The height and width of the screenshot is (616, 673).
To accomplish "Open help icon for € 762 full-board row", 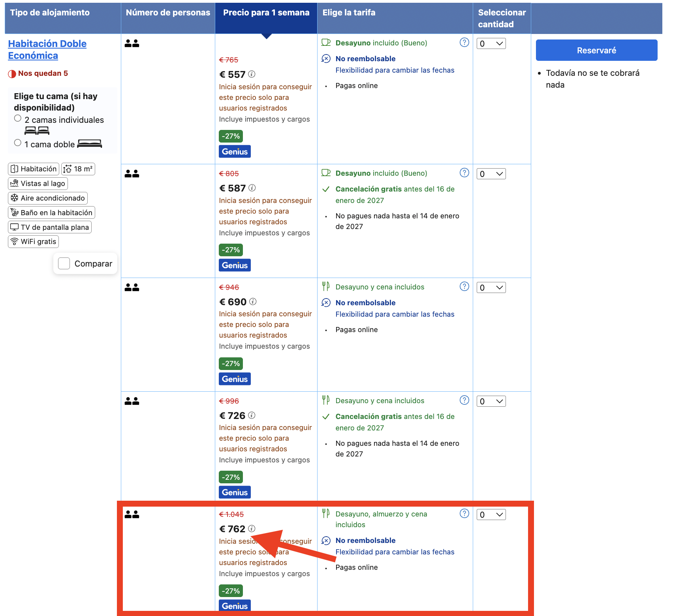I will pos(464,513).
